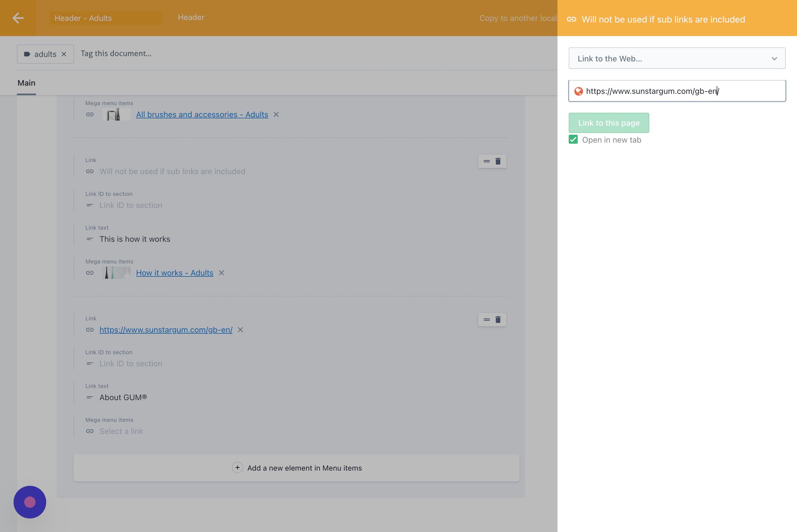Click the plus icon to add menu element

point(237,467)
